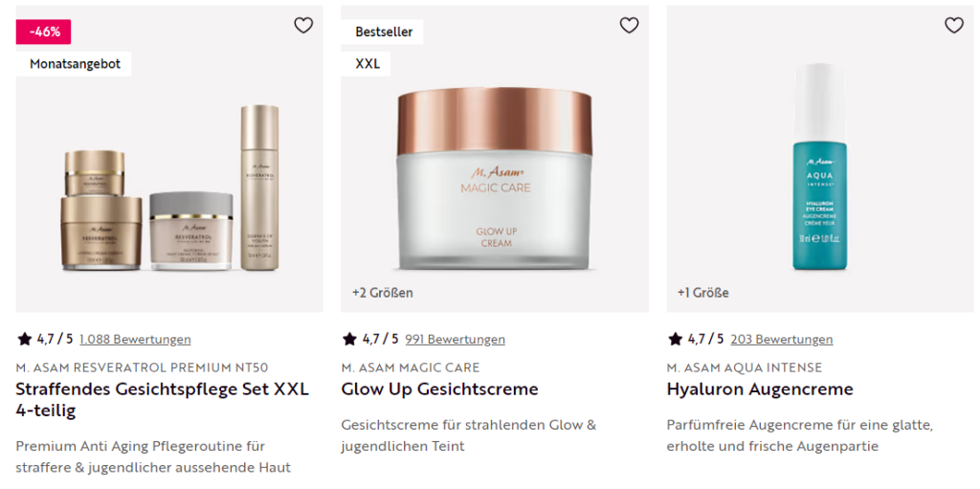Click star icon beside 203 Bewertungen
The width and height of the screenshot is (980, 489).
pos(675,339)
